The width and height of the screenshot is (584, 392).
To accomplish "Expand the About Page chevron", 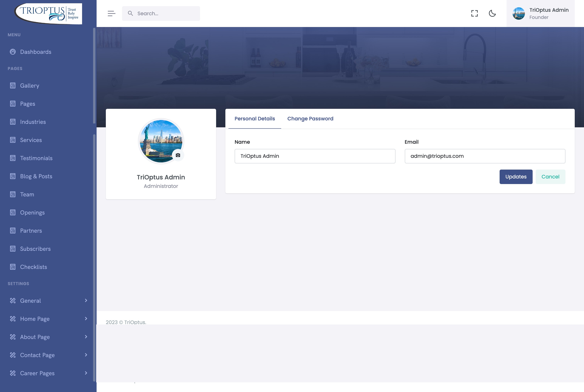I will (86, 336).
